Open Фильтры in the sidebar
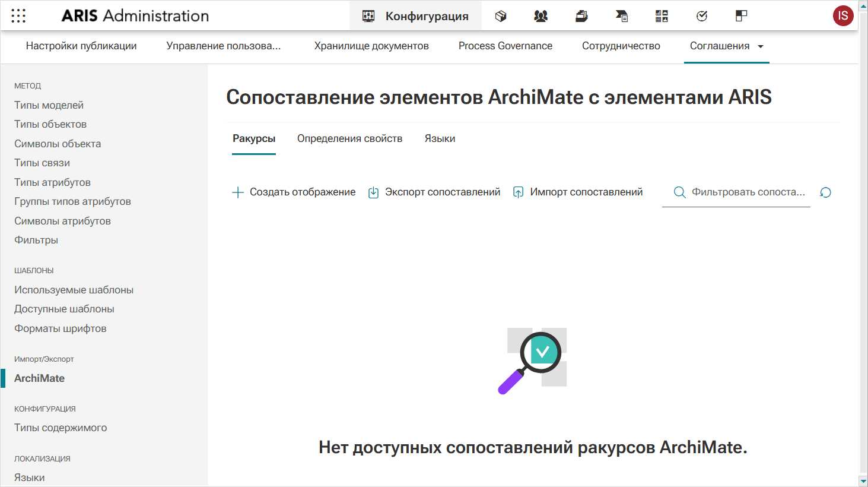Viewport: 868px width, 487px height. tap(36, 240)
